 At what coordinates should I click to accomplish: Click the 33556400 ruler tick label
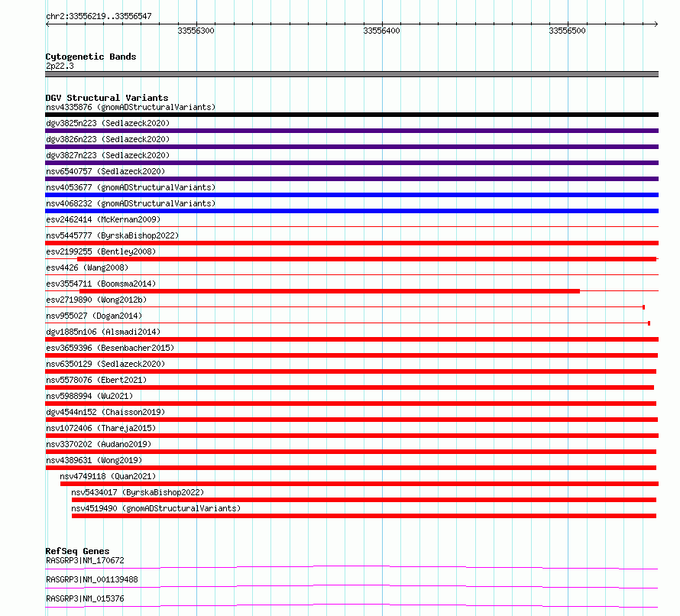point(381,31)
